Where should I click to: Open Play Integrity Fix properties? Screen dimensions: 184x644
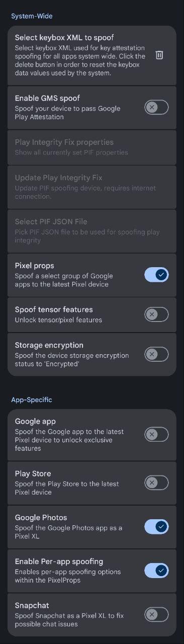click(92, 147)
